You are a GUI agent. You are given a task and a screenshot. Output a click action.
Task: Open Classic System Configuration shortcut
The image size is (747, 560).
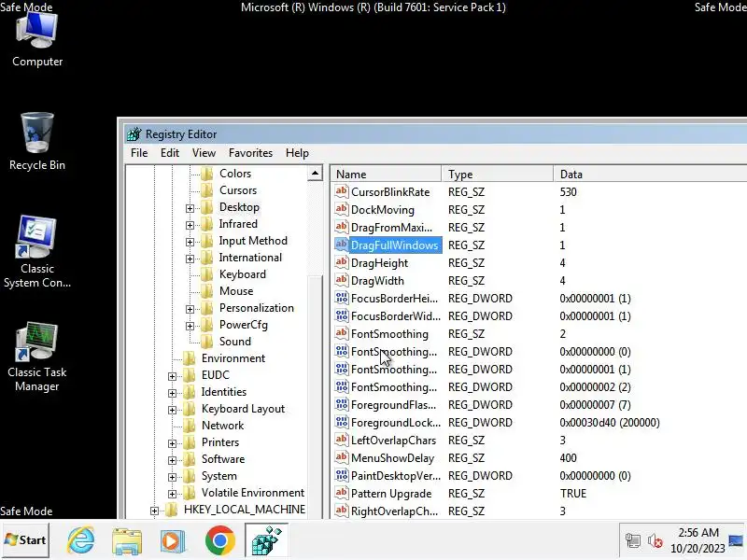[37, 251]
